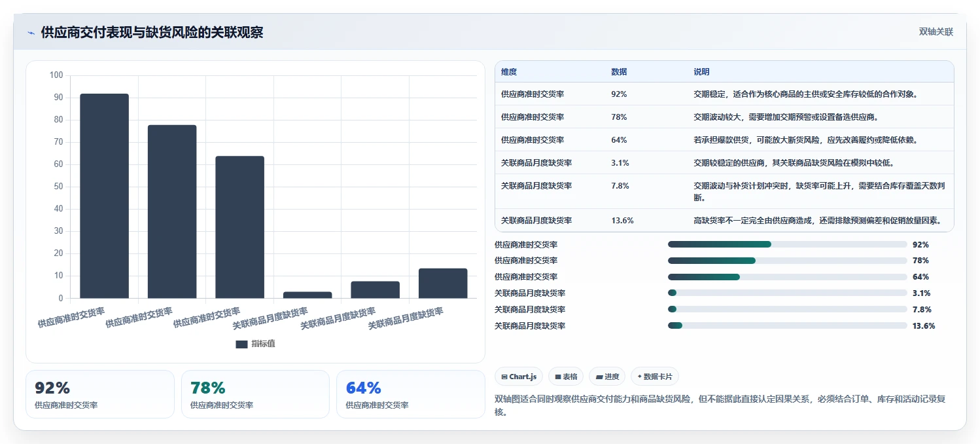This screenshot has width=980, height=444.
Task: Click the chart bar reaching 64
Action: [240, 227]
